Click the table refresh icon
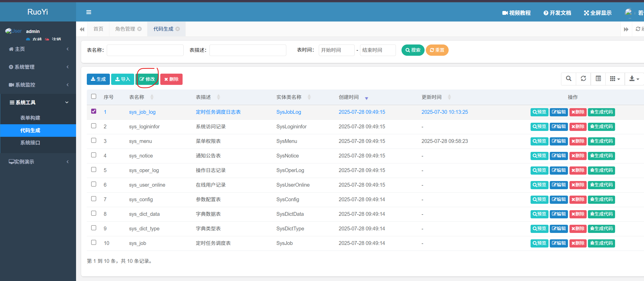 583,79
